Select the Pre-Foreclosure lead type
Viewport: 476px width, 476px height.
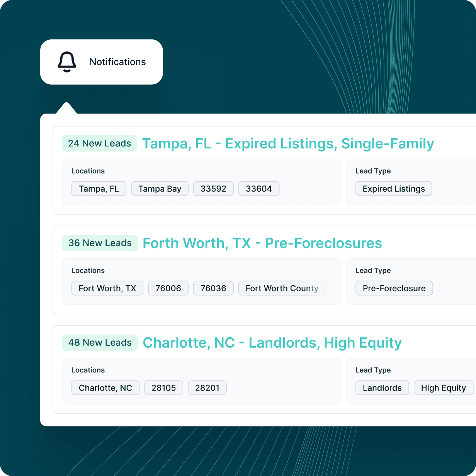[x=394, y=288]
